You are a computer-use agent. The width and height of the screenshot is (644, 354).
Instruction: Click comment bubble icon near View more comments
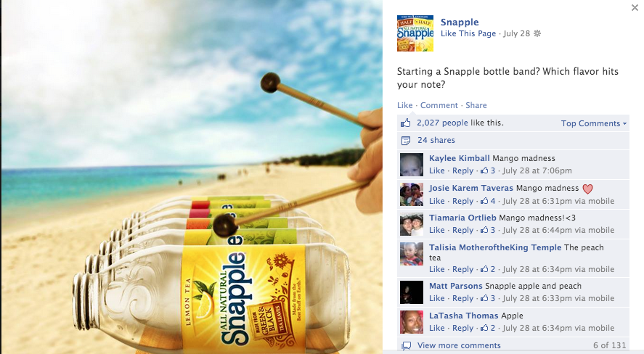click(x=406, y=345)
